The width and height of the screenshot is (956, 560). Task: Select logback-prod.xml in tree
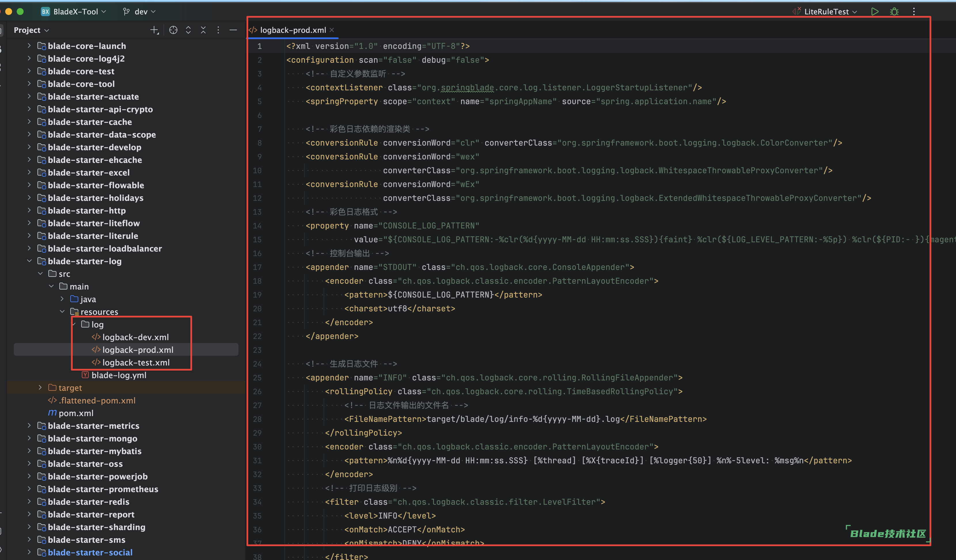[137, 350]
